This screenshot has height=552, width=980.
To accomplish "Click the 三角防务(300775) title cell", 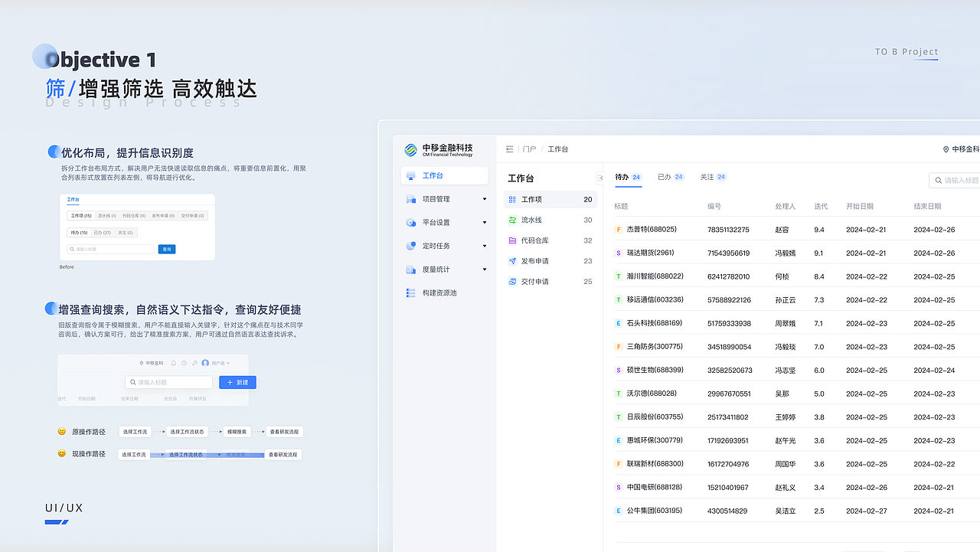I will pyautogui.click(x=655, y=347).
